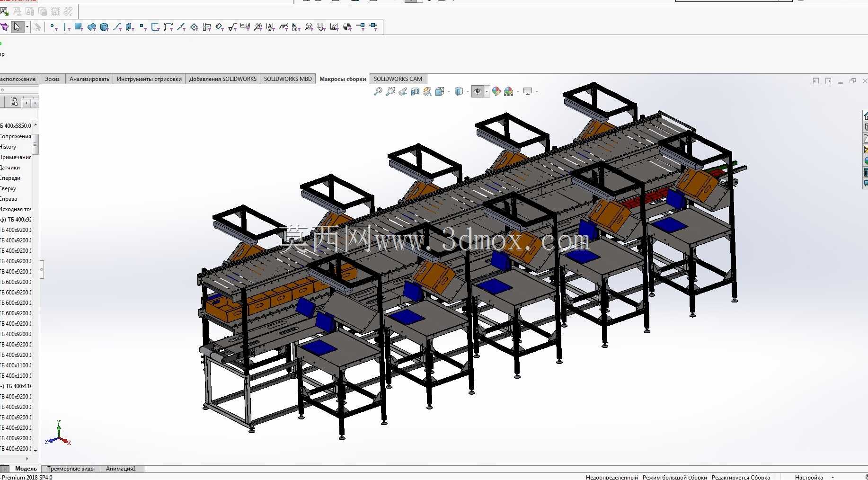The width and height of the screenshot is (868, 480).
Task: Click the clear all filters icon
Action: click(37, 27)
